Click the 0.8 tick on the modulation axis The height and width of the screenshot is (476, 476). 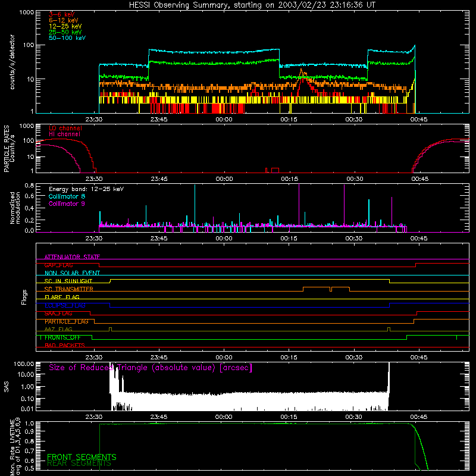click(29, 185)
